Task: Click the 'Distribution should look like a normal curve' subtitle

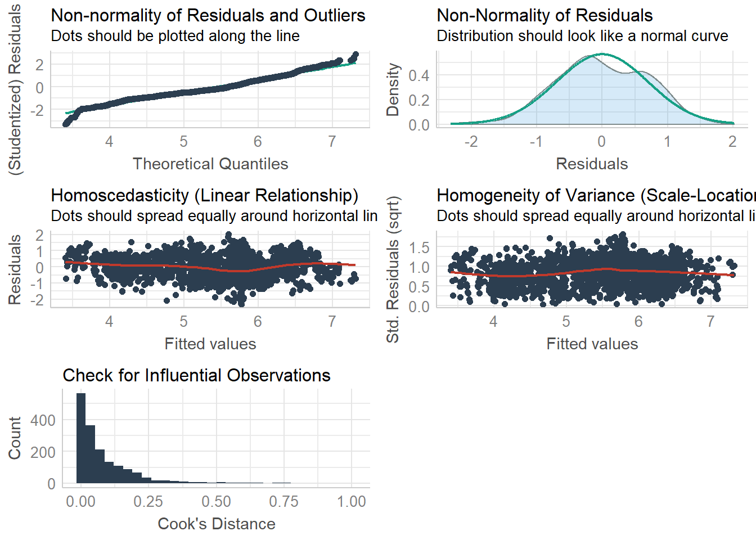Action: click(582, 36)
